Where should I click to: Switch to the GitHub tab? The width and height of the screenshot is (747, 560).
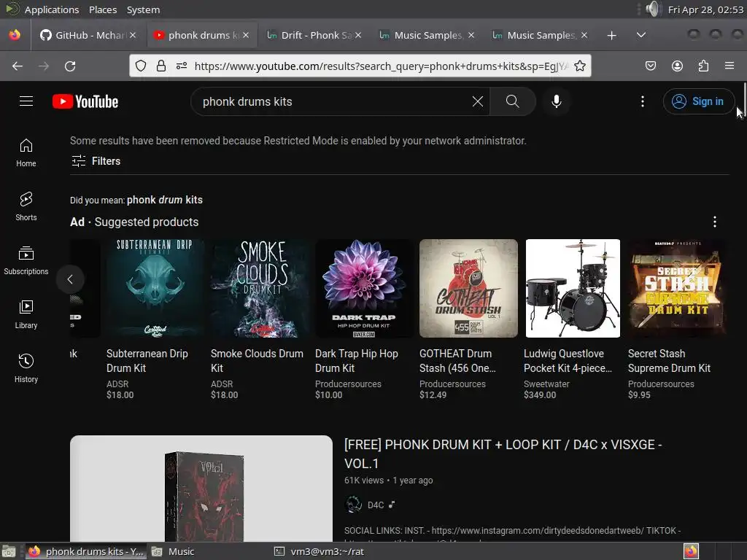pos(88,35)
